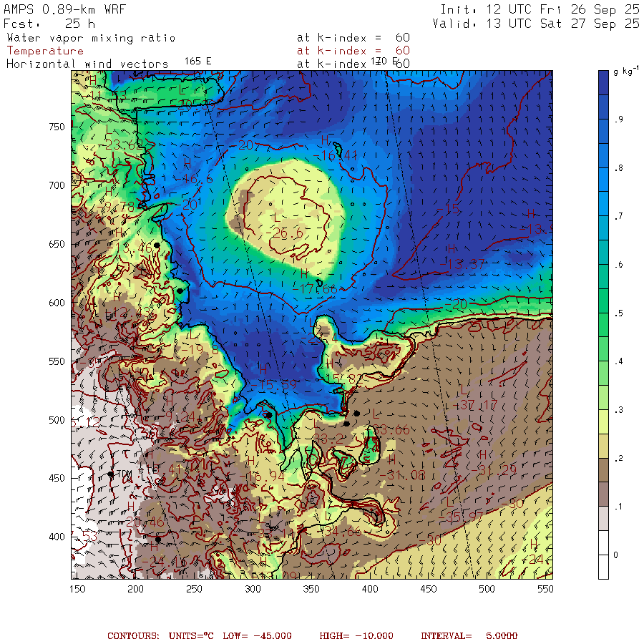Image resolution: width=644 pixels, height=644 pixels.
Task: Click the 'Init. 12 UTC Fri 26 Sep 25' text
Action: click(540, 9)
